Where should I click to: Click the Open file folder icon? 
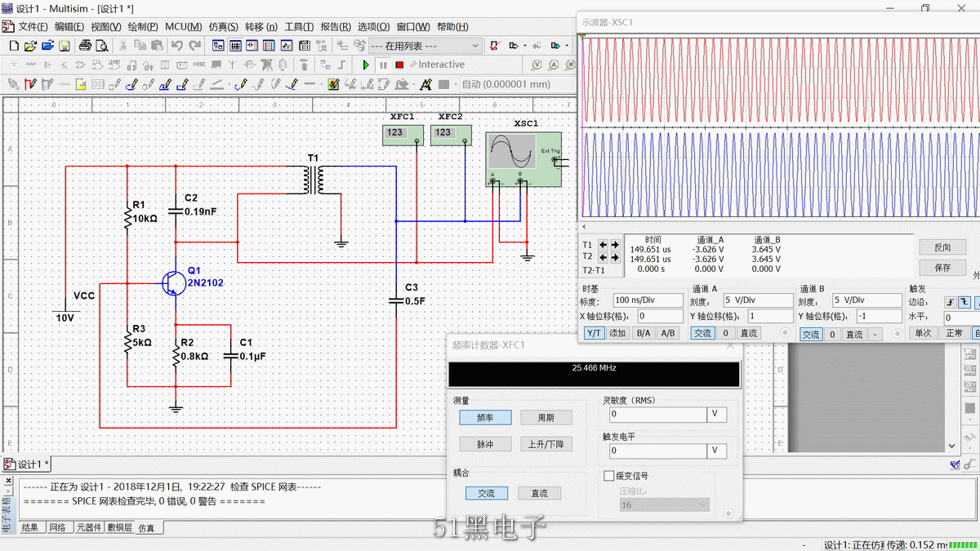[x=30, y=46]
